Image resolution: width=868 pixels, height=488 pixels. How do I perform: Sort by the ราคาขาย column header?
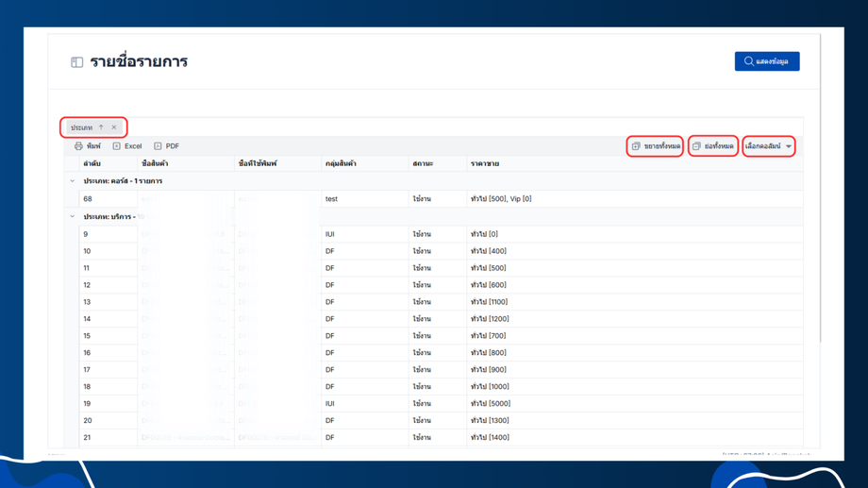point(485,164)
